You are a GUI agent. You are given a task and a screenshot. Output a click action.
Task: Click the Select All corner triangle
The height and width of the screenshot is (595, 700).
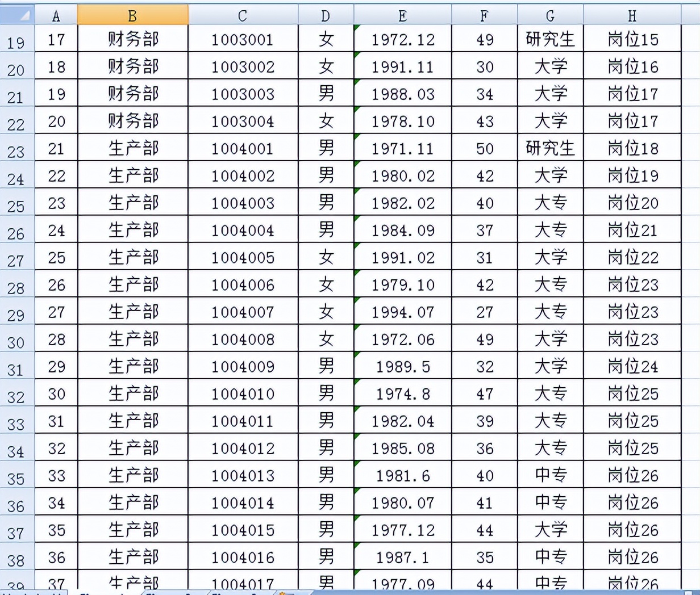(17, 15)
